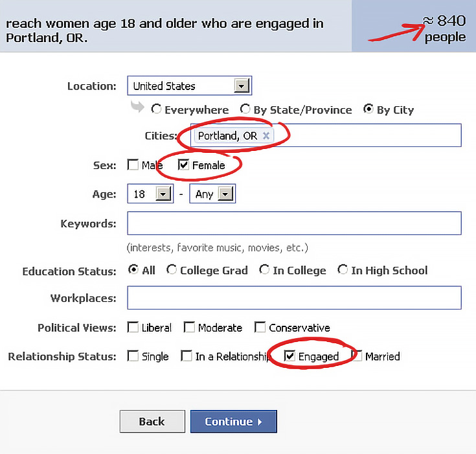Click the Continue button

pos(233,422)
